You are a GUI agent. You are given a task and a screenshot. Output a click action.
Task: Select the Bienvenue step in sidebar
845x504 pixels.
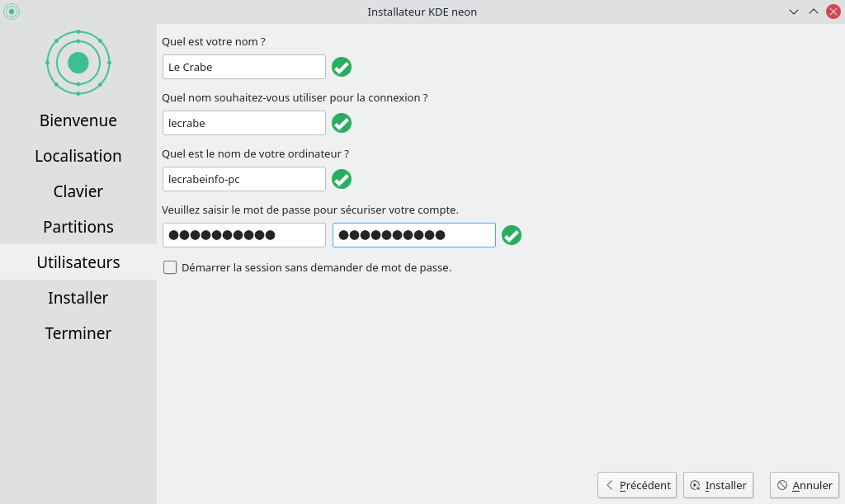pyautogui.click(x=78, y=120)
